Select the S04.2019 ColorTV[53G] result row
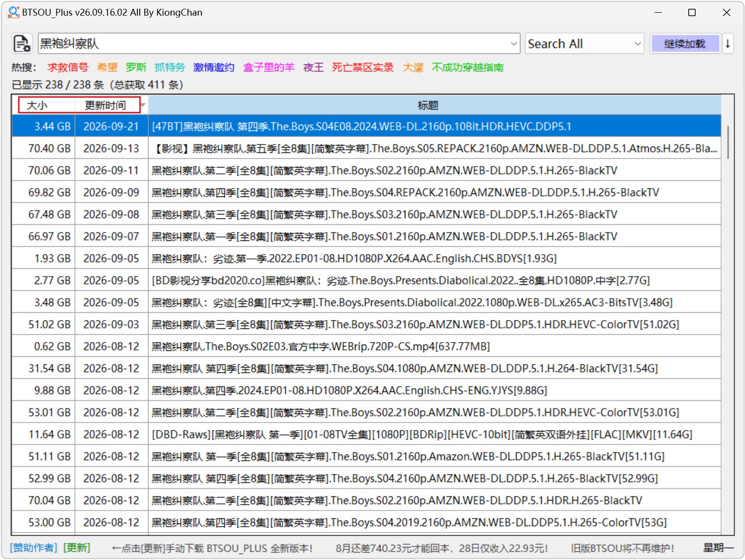The height and width of the screenshot is (560, 745). 366,522
